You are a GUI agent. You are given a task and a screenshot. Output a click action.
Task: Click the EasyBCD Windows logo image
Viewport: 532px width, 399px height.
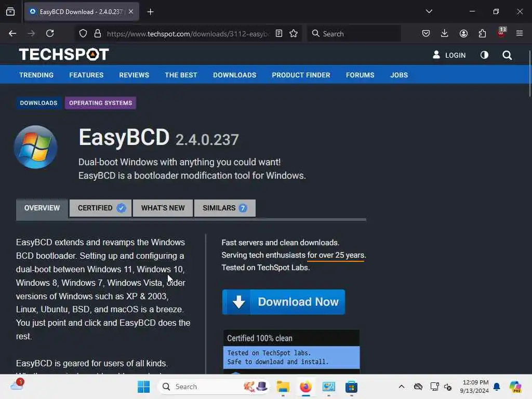pyautogui.click(x=36, y=147)
